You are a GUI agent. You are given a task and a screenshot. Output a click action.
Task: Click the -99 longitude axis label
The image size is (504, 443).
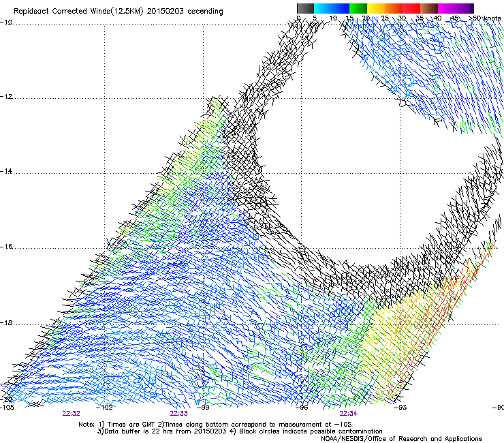click(203, 408)
